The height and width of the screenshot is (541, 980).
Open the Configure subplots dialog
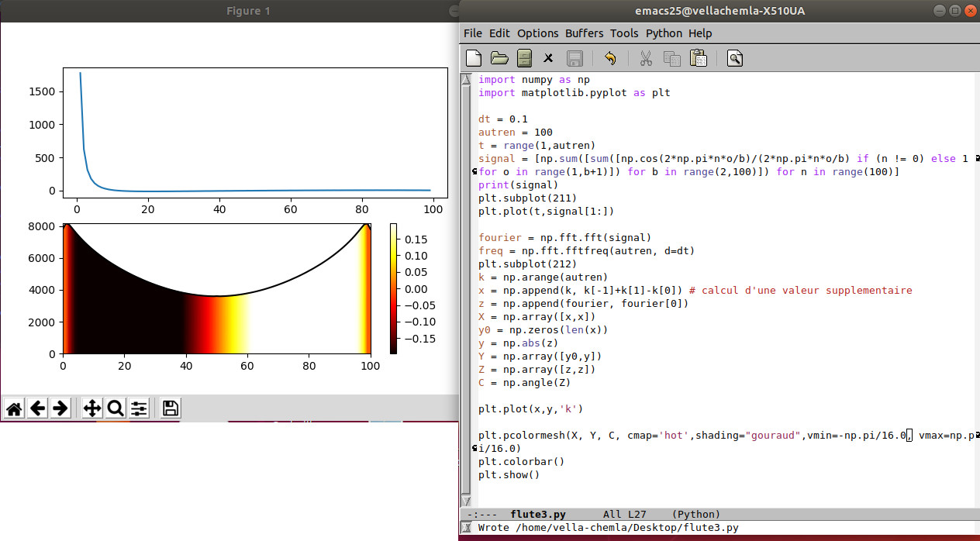click(x=139, y=408)
